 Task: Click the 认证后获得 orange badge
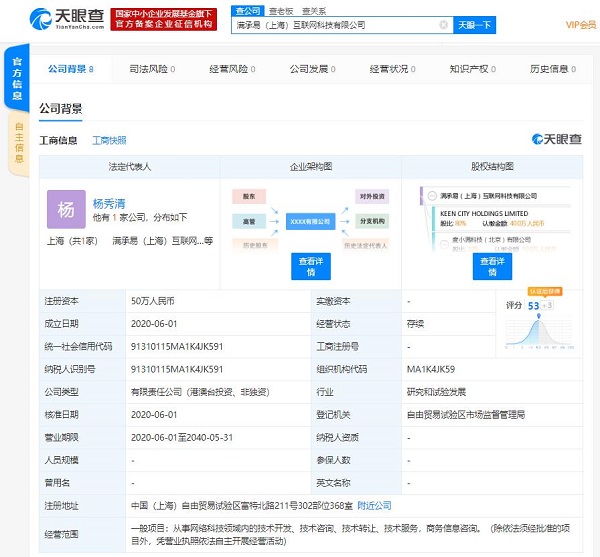(545, 292)
